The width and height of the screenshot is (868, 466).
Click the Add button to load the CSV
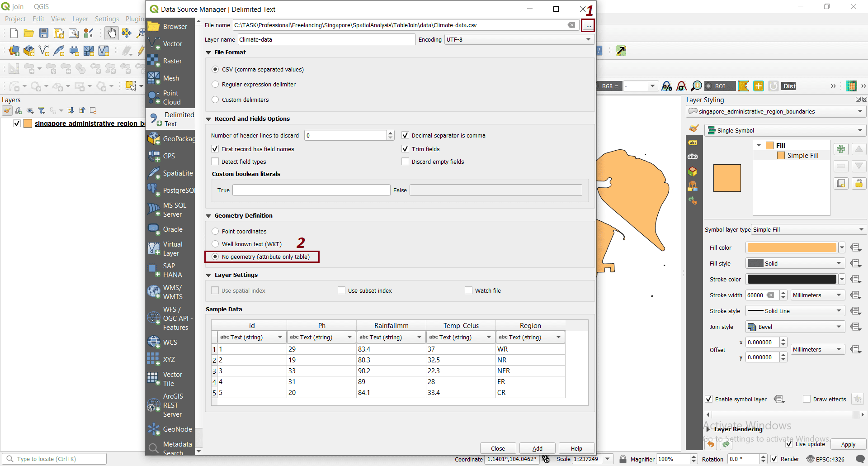[x=537, y=448]
